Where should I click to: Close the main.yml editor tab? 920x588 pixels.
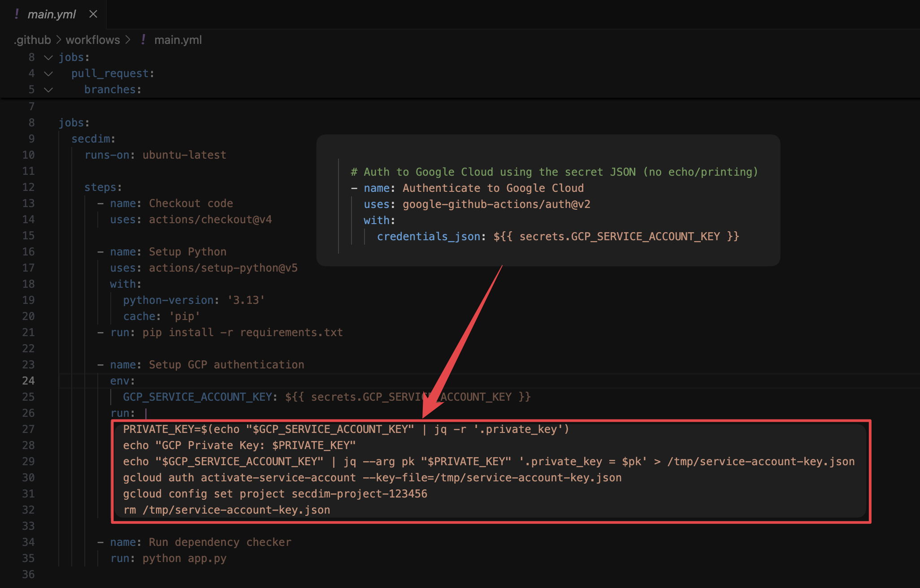[x=93, y=14]
